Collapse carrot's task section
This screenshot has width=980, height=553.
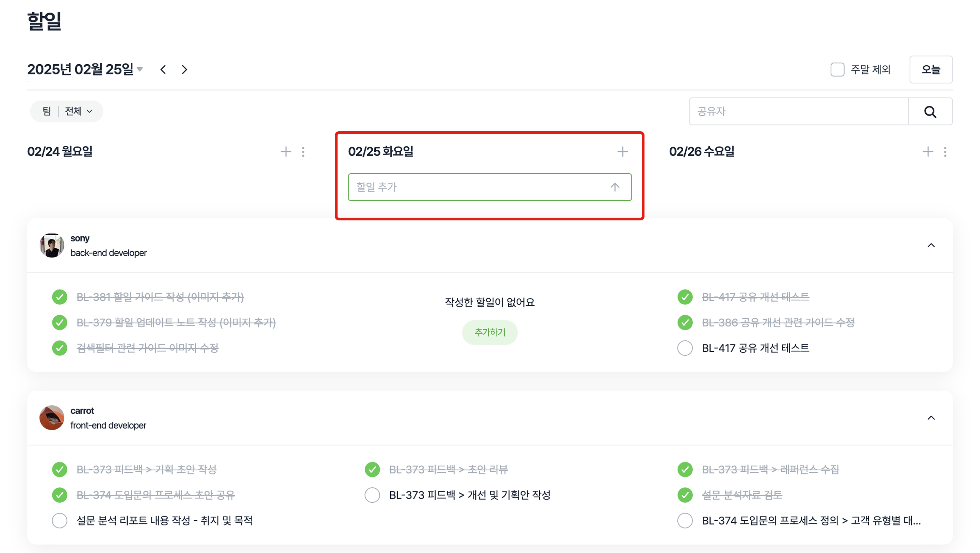coord(931,418)
